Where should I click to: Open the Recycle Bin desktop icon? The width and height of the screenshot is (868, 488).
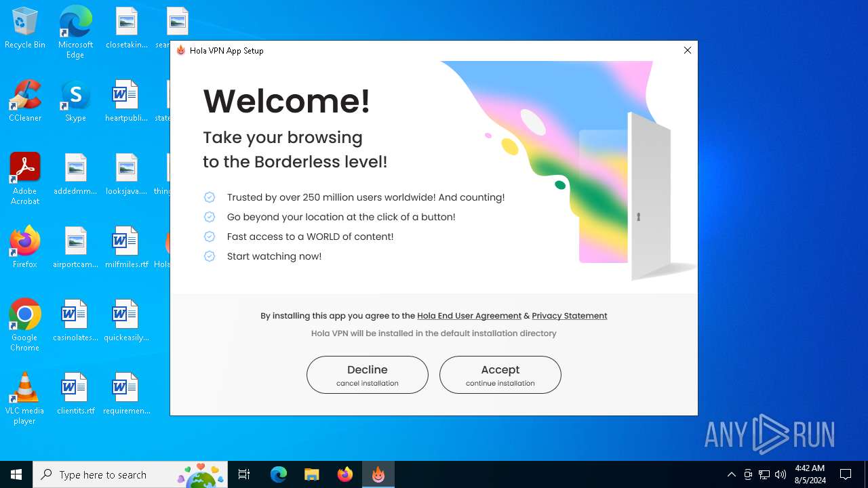(x=25, y=28)
